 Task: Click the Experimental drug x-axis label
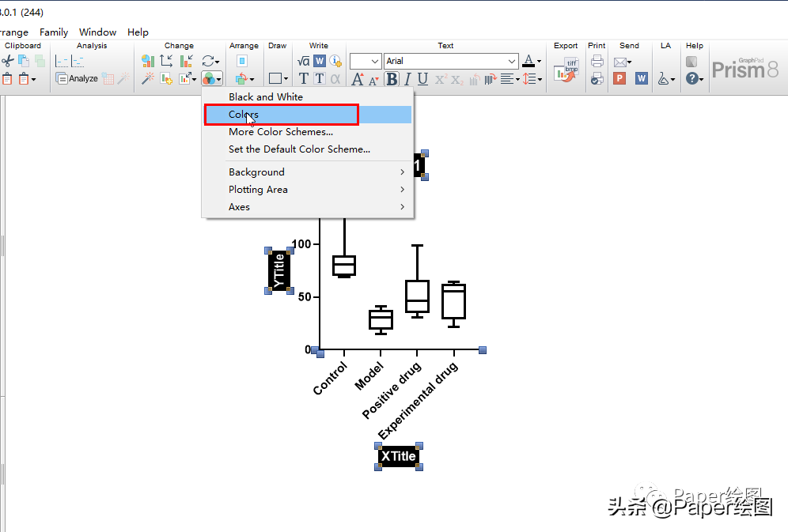[418, 401]
